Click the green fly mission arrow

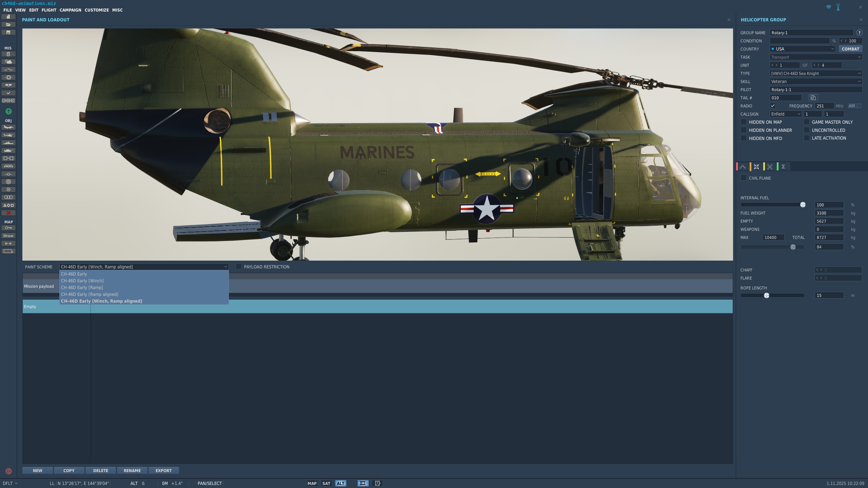(x=8, y=111)
